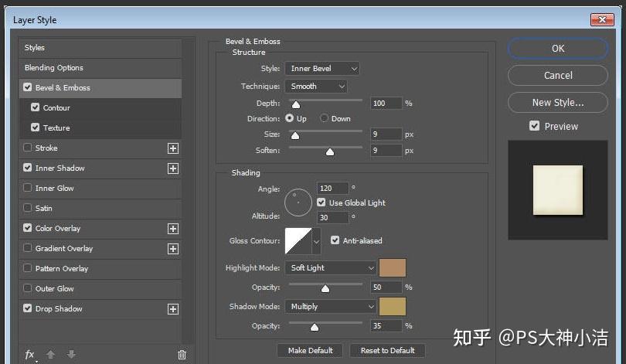626x364 pixels.
Task: Delete effect using trash icon
Action: [x=182, y=355]
